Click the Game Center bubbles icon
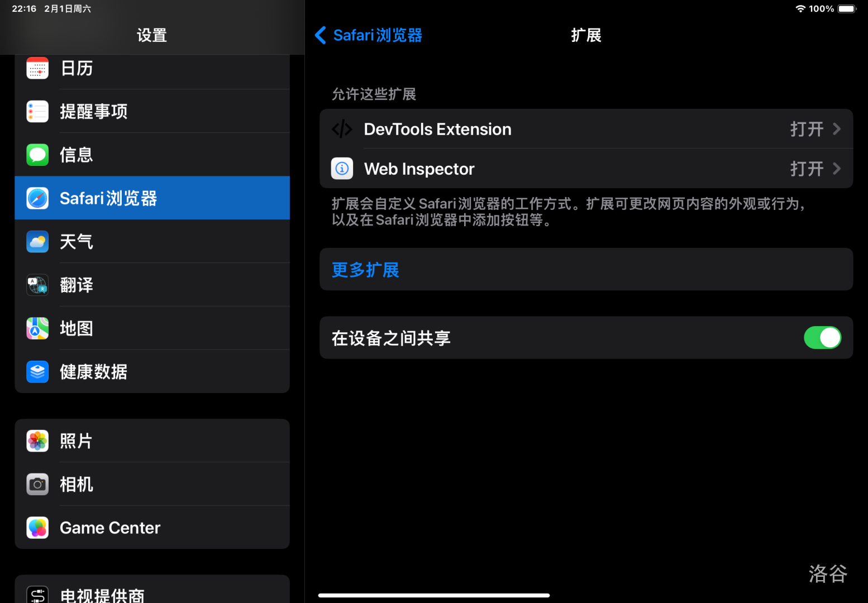Screen dimensions: 868x603 [x=37, y=528]
